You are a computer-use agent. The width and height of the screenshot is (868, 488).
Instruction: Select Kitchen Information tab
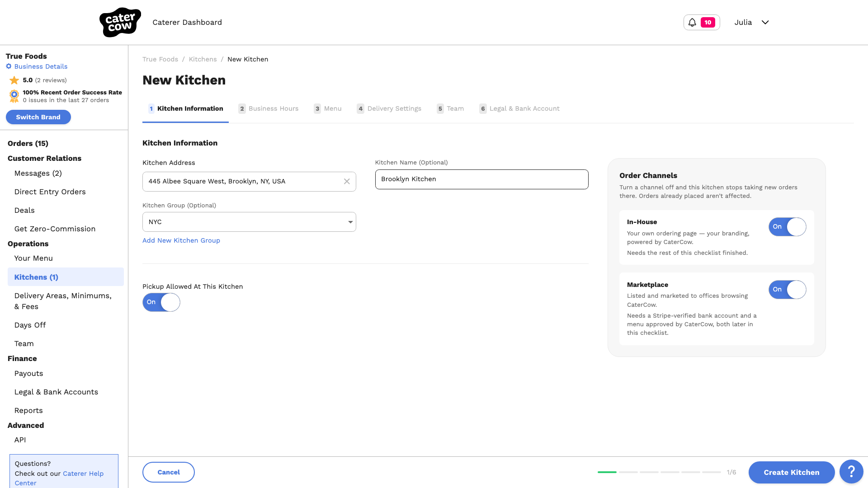point(186,108)
